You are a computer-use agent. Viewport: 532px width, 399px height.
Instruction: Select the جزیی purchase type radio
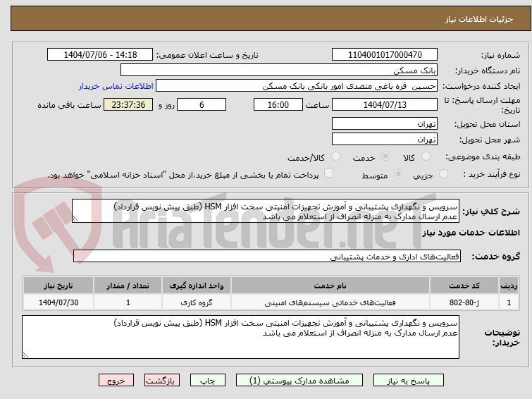click(x=443, y=174)
